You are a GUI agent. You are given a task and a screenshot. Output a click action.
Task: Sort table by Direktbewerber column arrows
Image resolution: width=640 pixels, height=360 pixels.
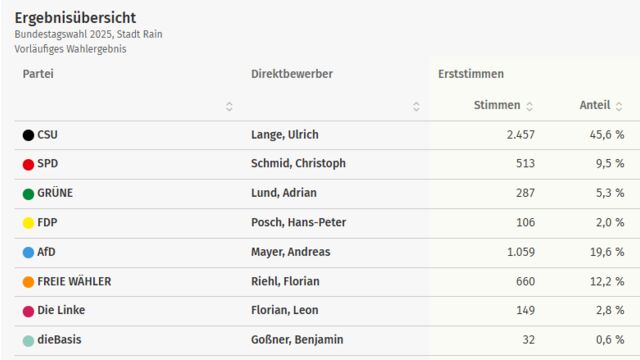[416, 107]
